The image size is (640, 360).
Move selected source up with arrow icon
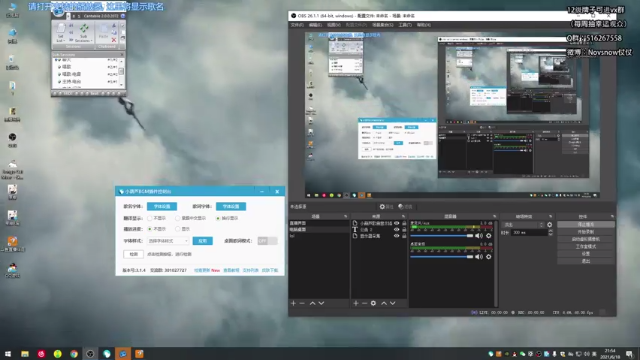point(384,303)
